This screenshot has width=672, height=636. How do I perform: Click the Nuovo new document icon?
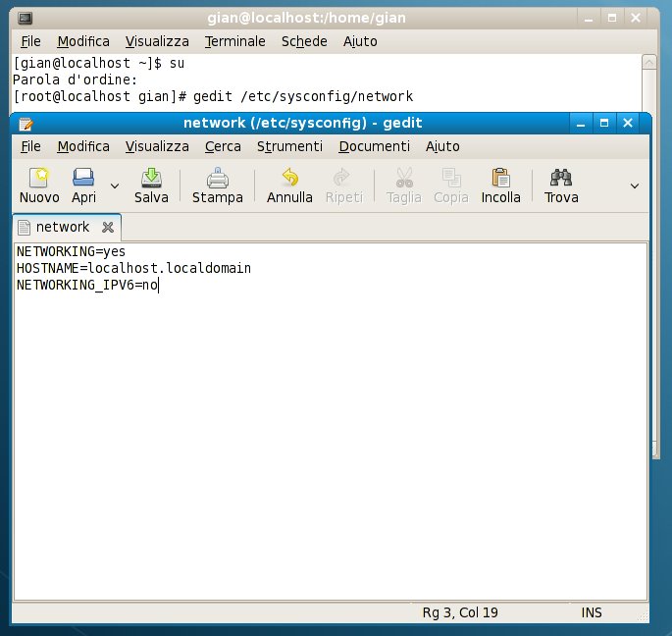[39, 178]
